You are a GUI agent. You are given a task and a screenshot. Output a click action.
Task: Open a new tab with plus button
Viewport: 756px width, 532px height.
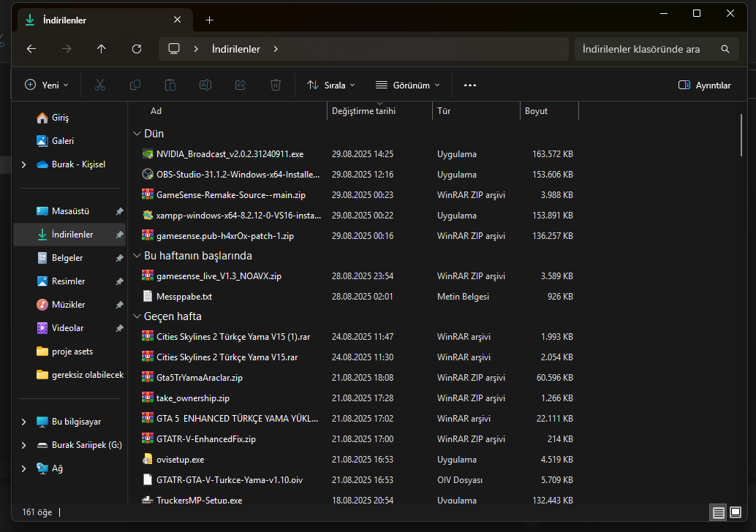click(x=209, y=20)
